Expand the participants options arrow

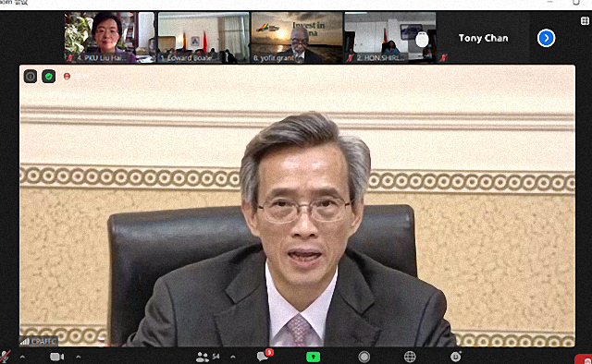(x=232, y=357)
